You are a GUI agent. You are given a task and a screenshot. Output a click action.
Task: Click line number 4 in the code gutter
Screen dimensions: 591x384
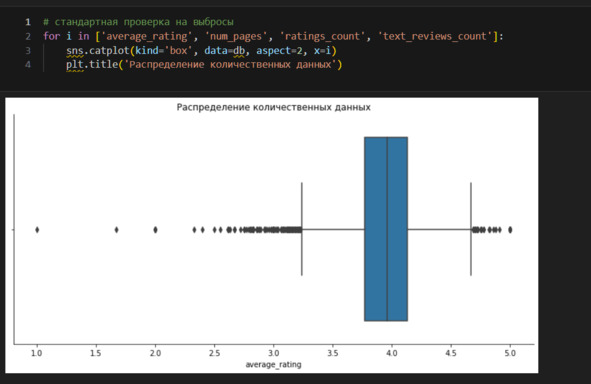click(28, 64)
